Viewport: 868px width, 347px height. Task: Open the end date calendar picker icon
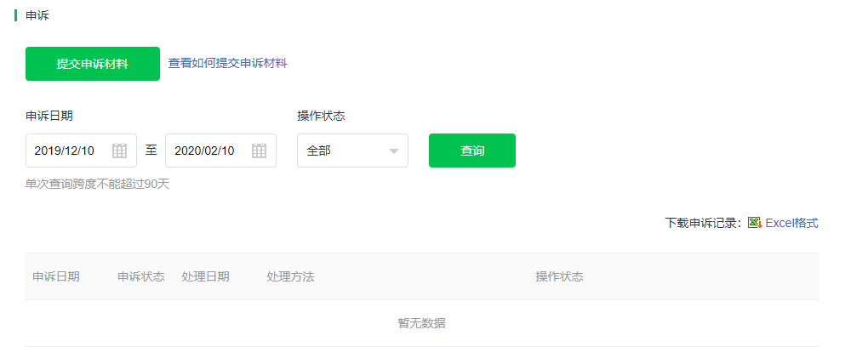(259, 151)
